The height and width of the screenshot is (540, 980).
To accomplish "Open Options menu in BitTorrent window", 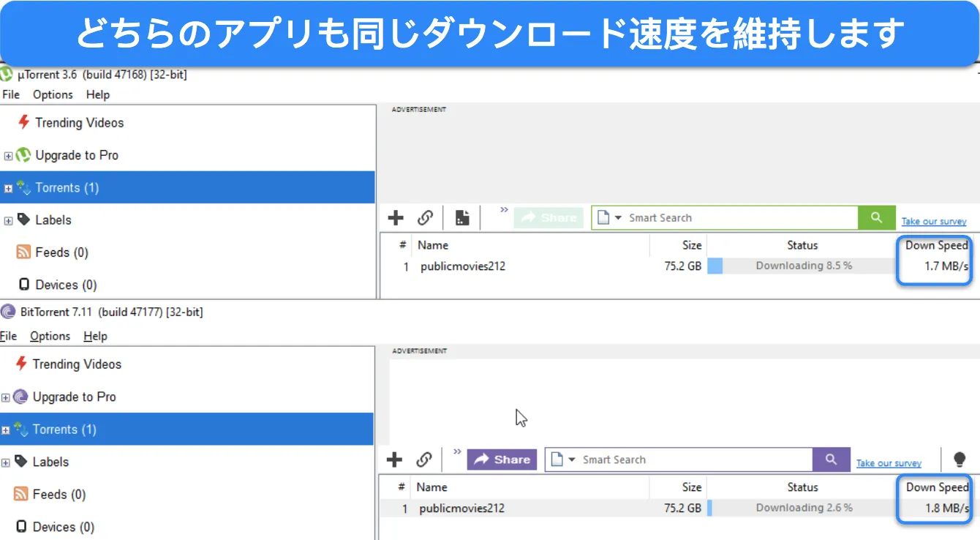I will (x=50, y=336).
